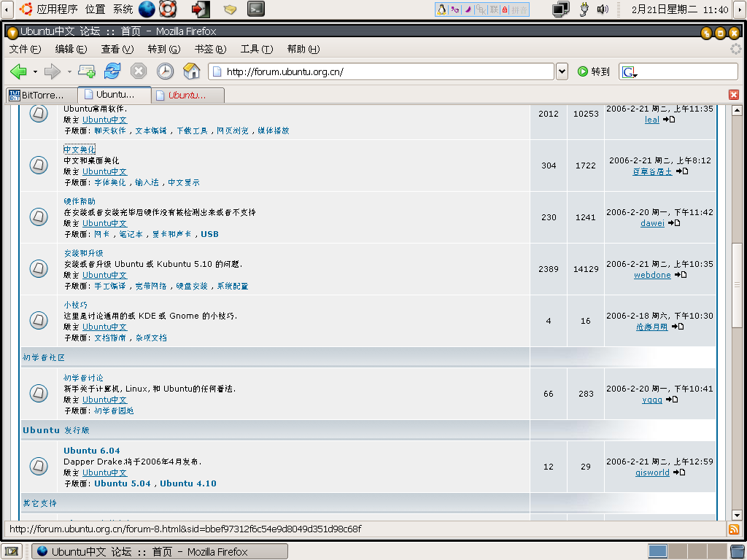
Task: Open the 中文美化 forum link
Action: pos(80,149)
